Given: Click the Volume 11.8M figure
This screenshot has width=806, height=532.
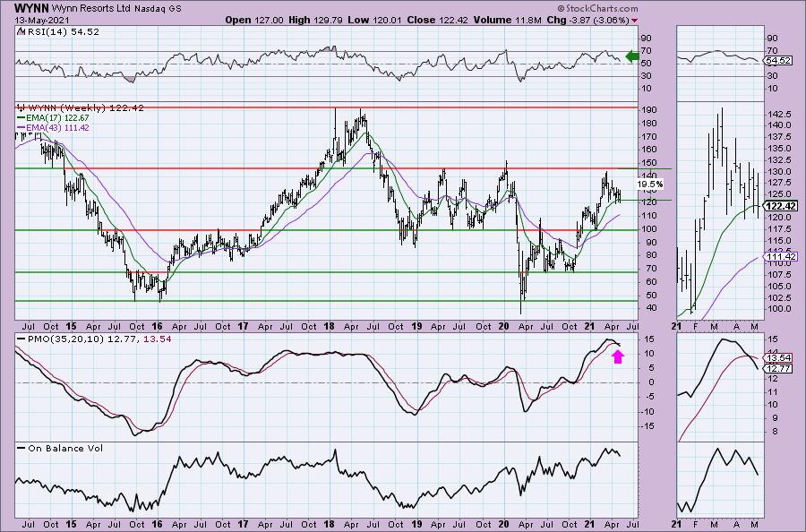Looking at the screenshot, I should pos(507,20).
